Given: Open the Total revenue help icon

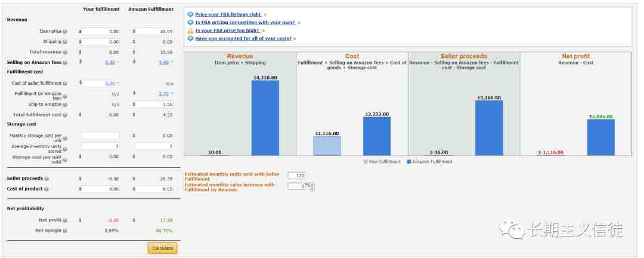Looking at the screenshot, I should coord(65,53).
